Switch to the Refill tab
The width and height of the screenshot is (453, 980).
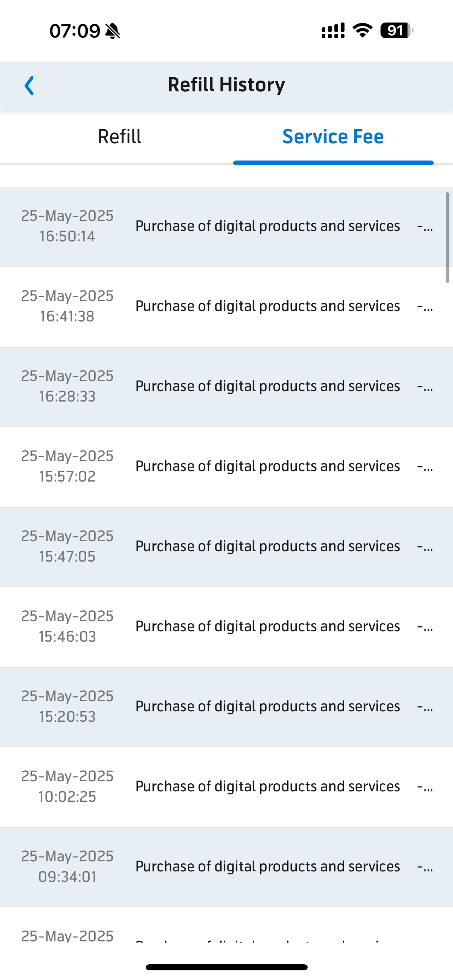tap(120, 137)
